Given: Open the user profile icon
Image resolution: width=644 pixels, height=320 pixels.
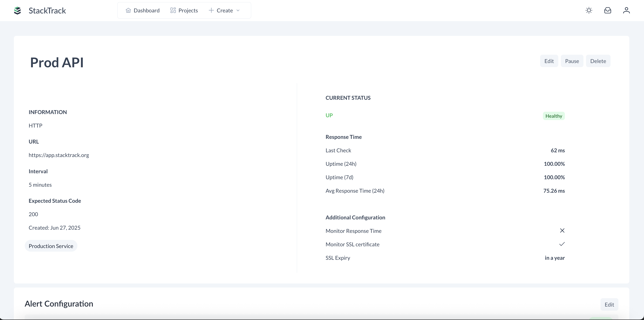Looking at the screenshot, I should point(626,10).
